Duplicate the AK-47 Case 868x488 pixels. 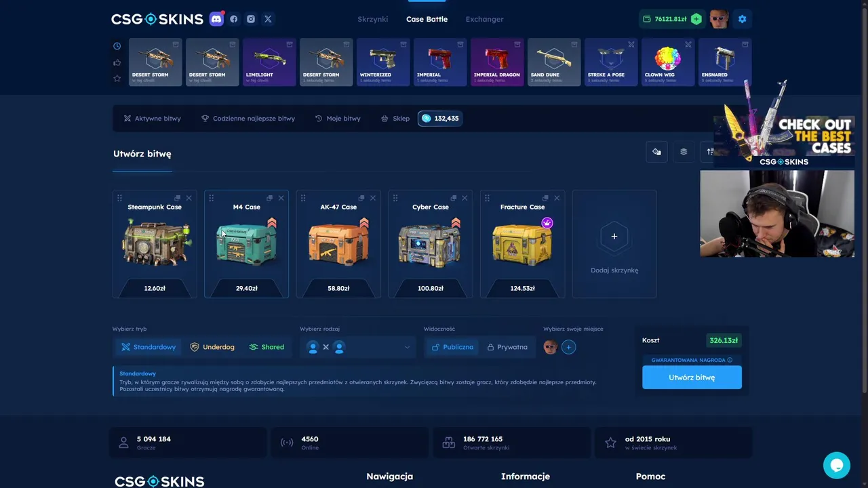pyautogui.click(x=361, y=198)
